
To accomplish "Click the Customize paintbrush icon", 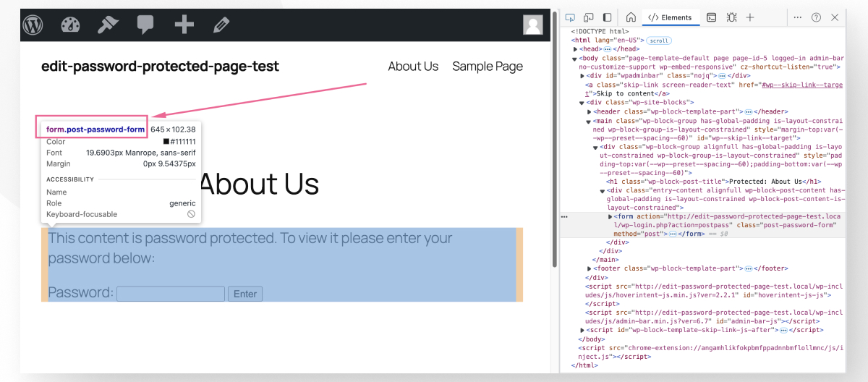I will pyautogui.click(x=108, y=25).
